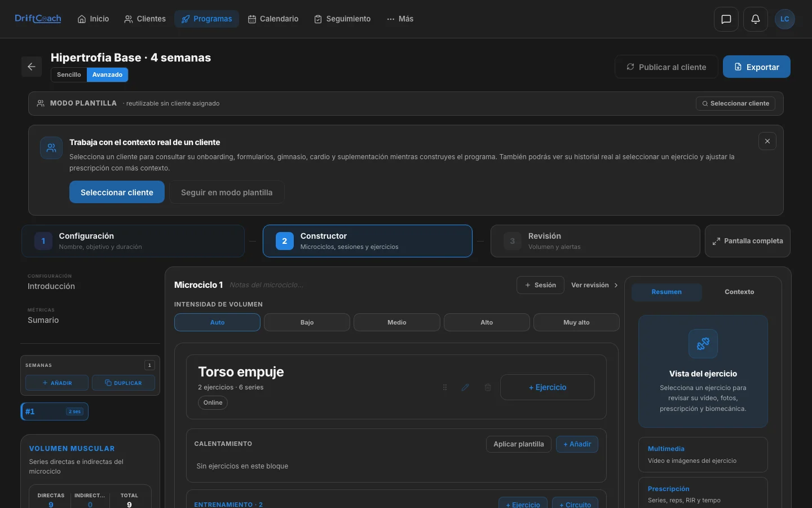Add an exercise to Torso empuje

pos(548,387)
